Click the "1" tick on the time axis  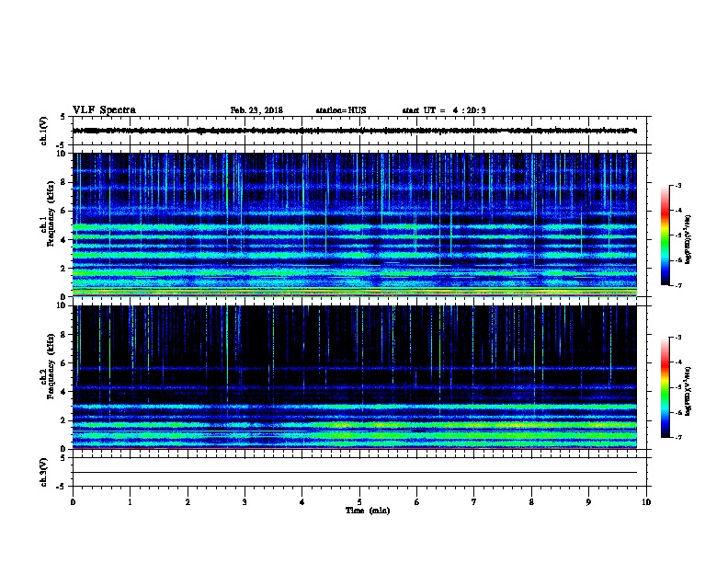coord(130,502)
